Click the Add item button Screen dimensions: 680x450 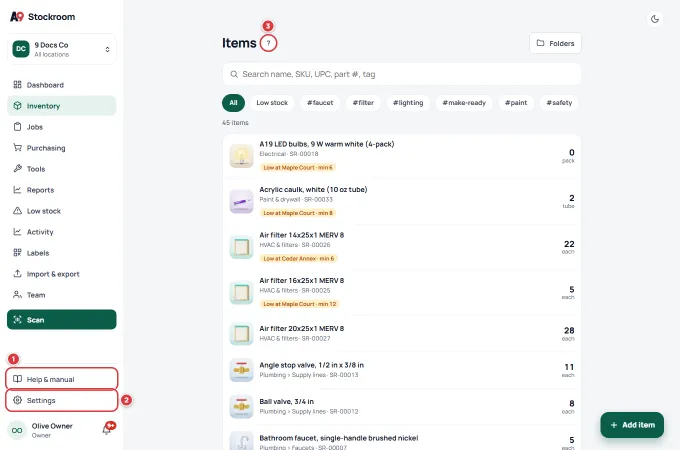[x=632, y=425]
